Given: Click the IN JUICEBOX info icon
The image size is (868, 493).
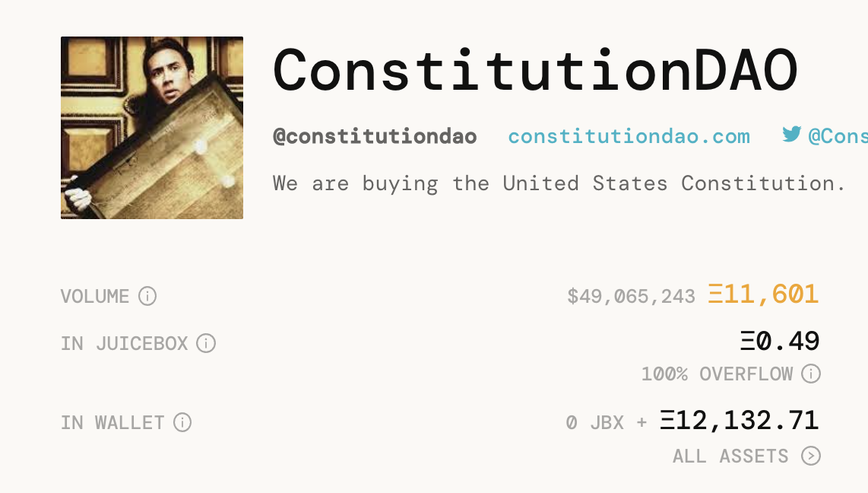Looking at the screenshot, I should tap(206, 343).
